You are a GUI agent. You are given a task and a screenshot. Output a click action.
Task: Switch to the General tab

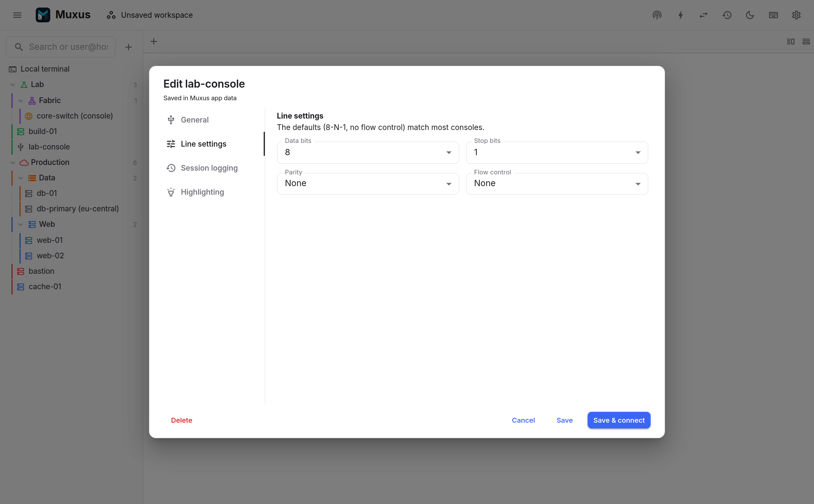click(214, 120)
